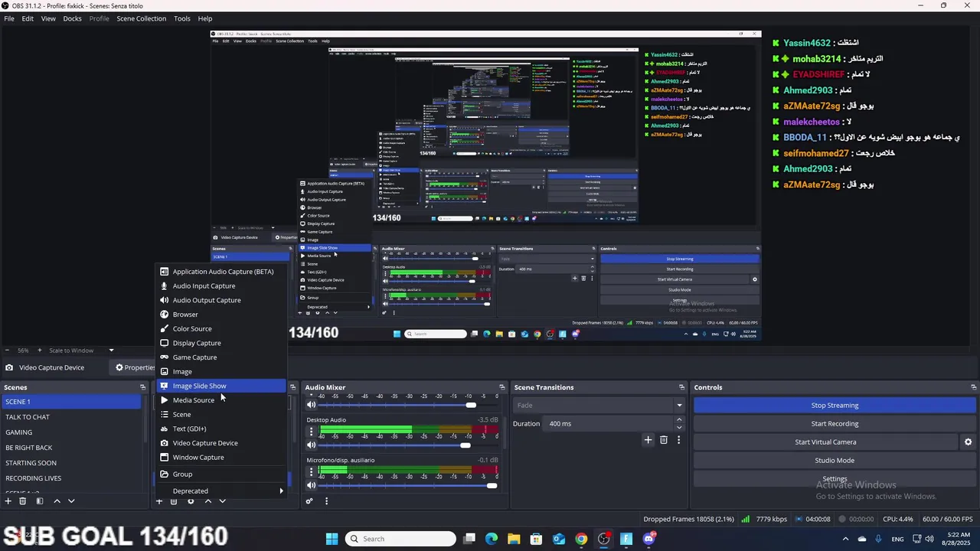Viewport: 980px width, 551px height.
Task: Open Properties for Video Capture Device
Action: [136, 367]
